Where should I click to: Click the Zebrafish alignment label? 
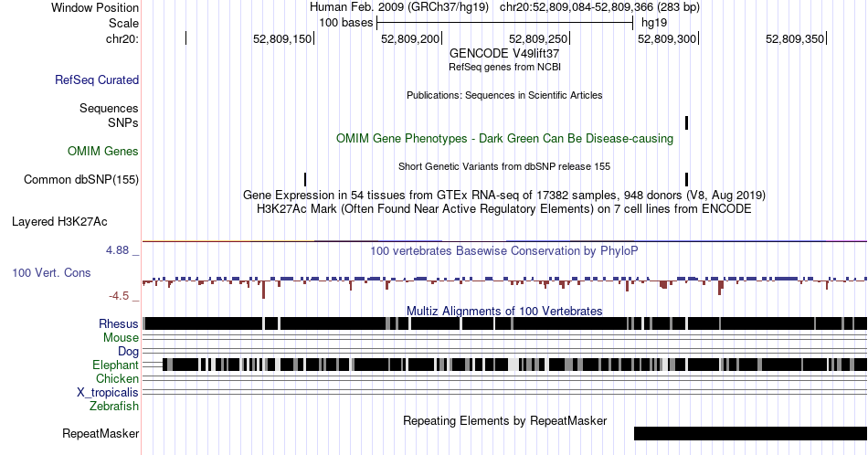tap(114, 406)
